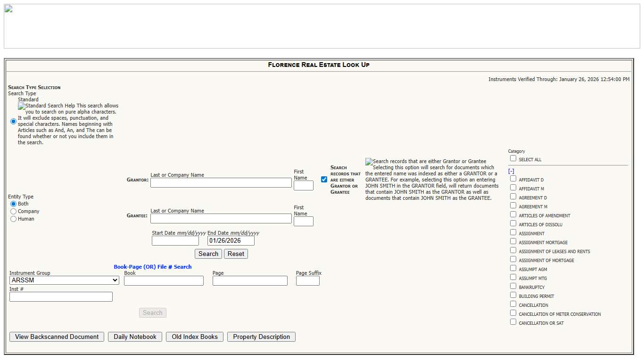Open Property Description

pos(261,337)
